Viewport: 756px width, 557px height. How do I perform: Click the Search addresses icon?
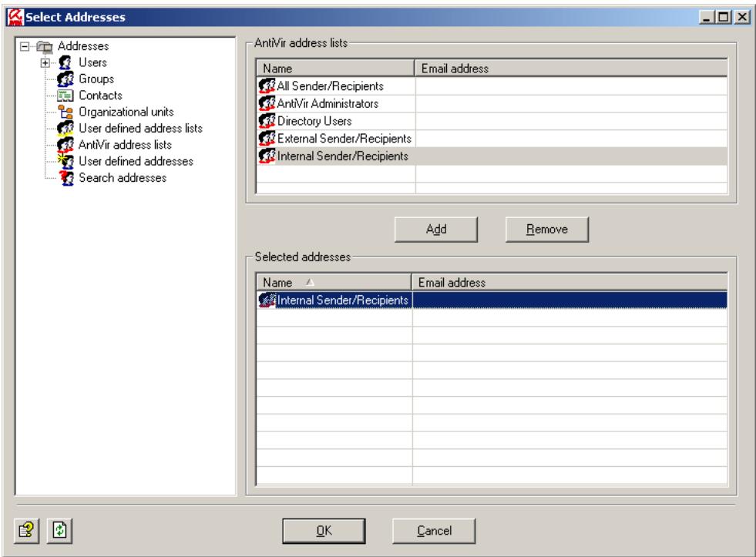coord(66,178)
